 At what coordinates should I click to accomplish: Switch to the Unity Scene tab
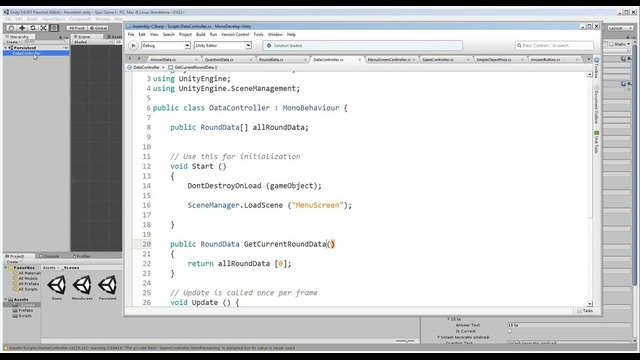[82, 37]
